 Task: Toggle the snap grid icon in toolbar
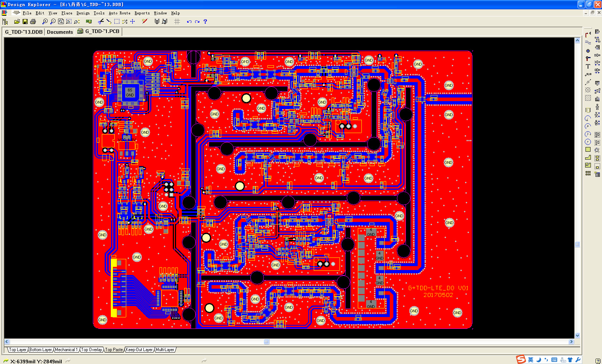click(x=177, y=22)
